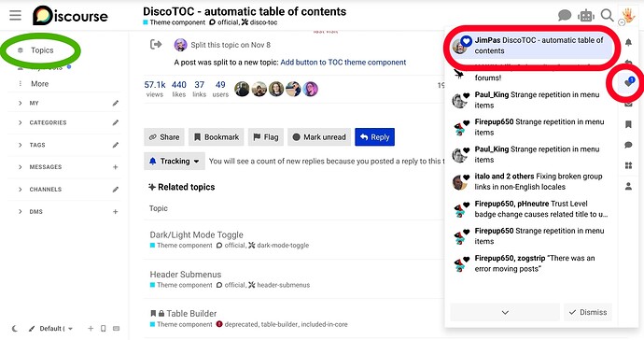This screenshot has height=340, width=644.
Task: Show all notifications with down chevron
Action: 505,313
